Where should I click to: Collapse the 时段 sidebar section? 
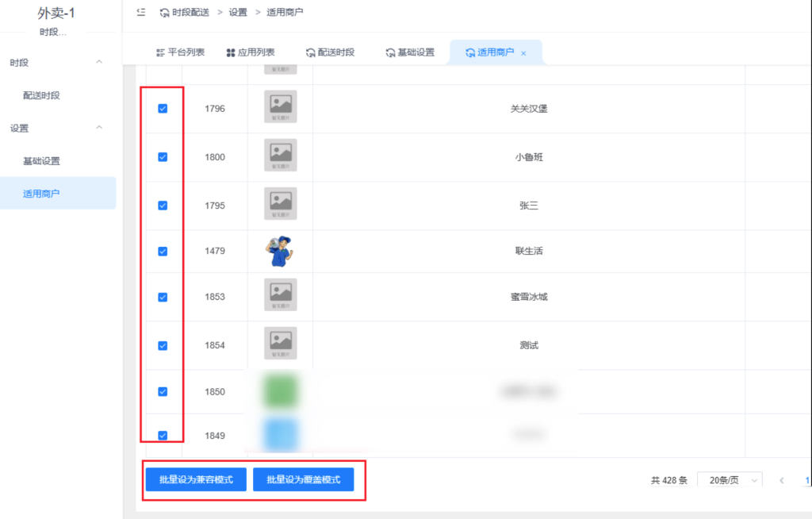tap(99, 62)
